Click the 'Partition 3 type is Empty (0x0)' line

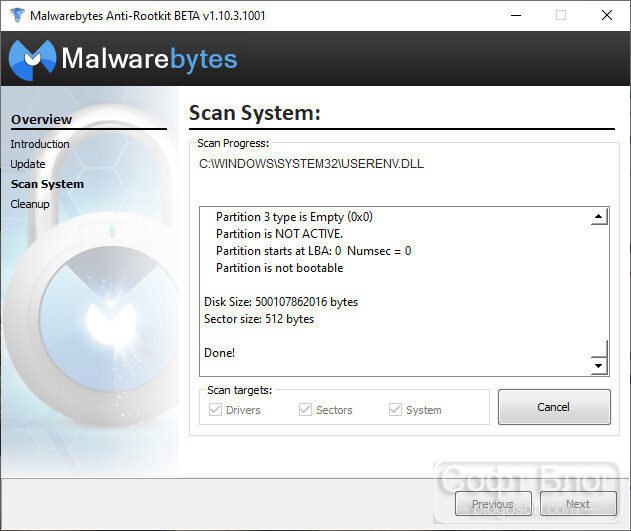pyautogui.click(x=294, y=217)
